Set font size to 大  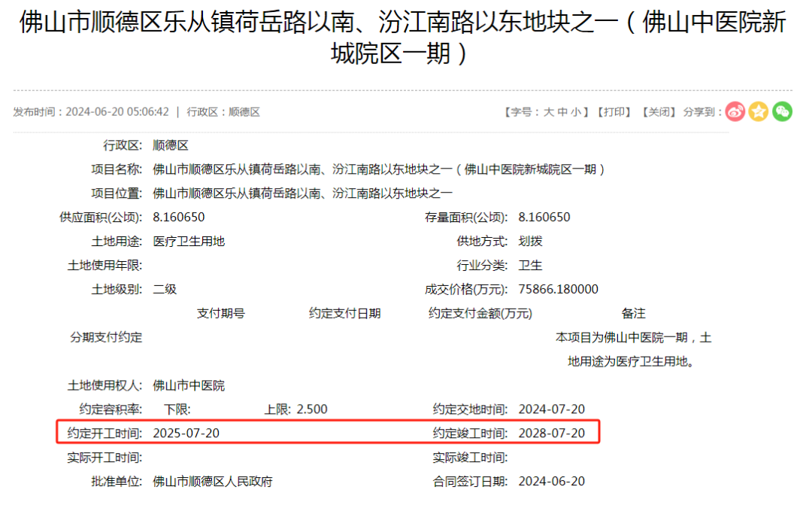548,112
